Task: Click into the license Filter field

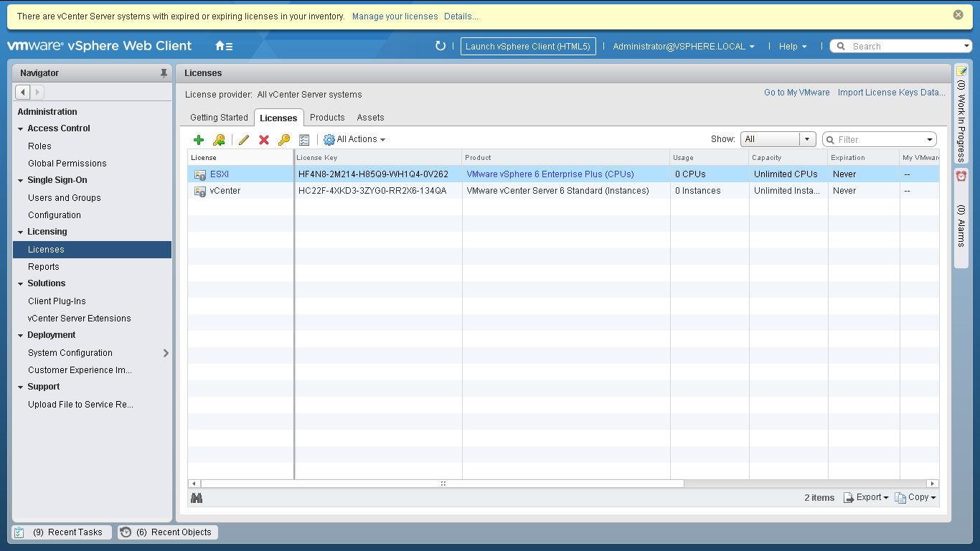Action: click(x=879, y=140)
